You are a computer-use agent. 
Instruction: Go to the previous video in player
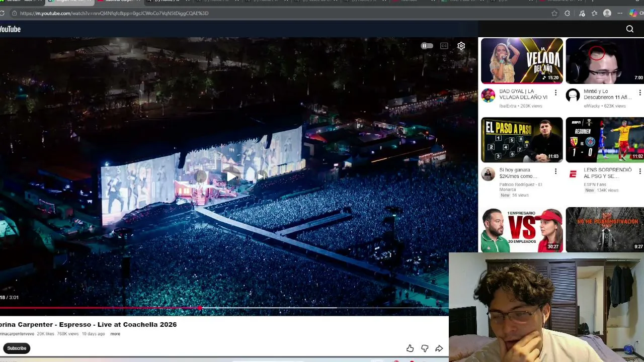click(x=201, y=175)
